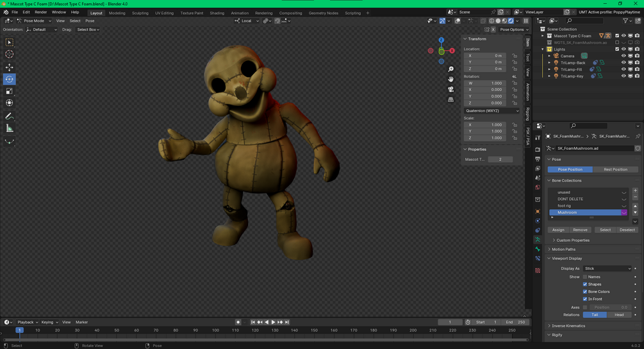Select the Cursor tool

[9, 55]
